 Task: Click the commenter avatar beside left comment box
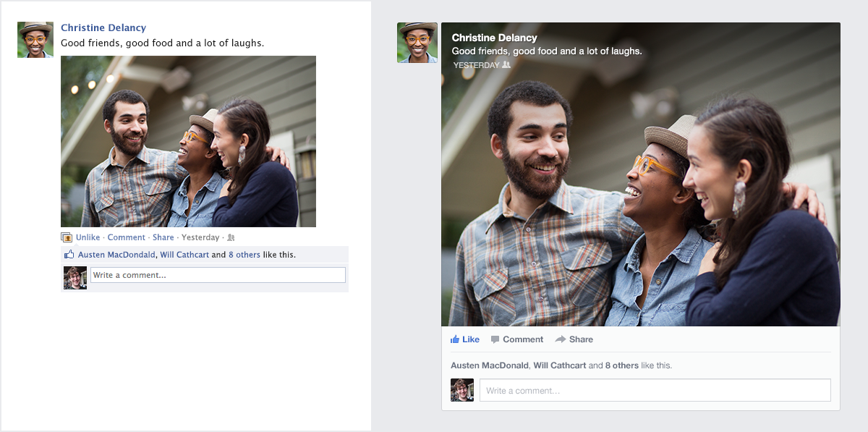click(x=75, y=276)
